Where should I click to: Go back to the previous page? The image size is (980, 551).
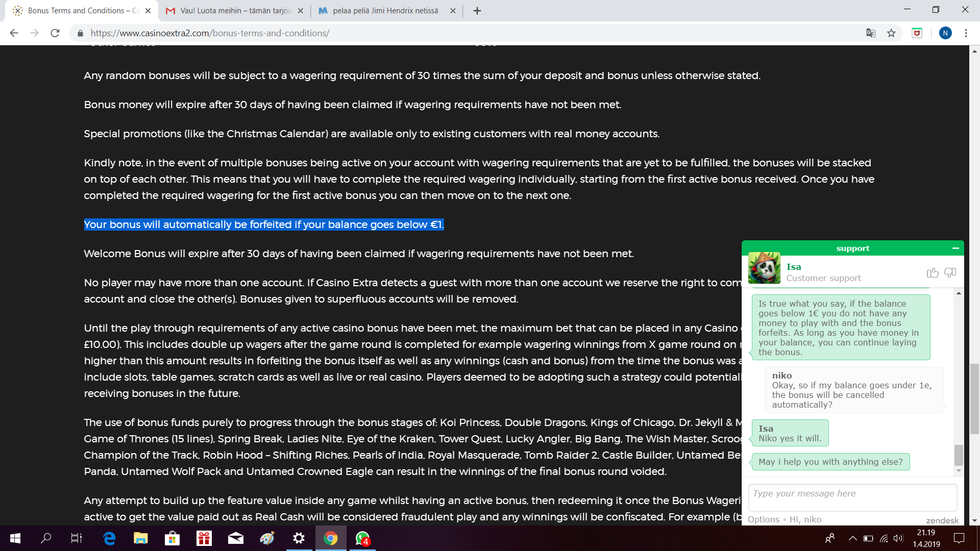click(14, 33)
